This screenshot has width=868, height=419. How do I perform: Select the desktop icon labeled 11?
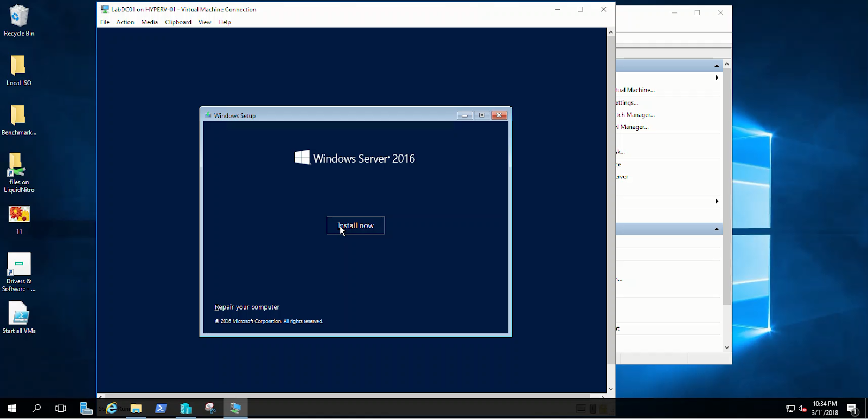[19, 220]
